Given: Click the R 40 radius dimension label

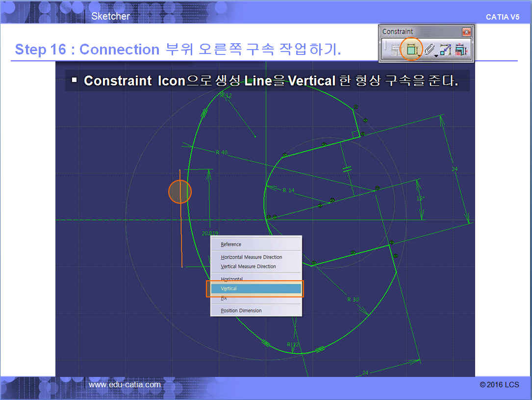Looking at the screenshot, I should 222,153.
